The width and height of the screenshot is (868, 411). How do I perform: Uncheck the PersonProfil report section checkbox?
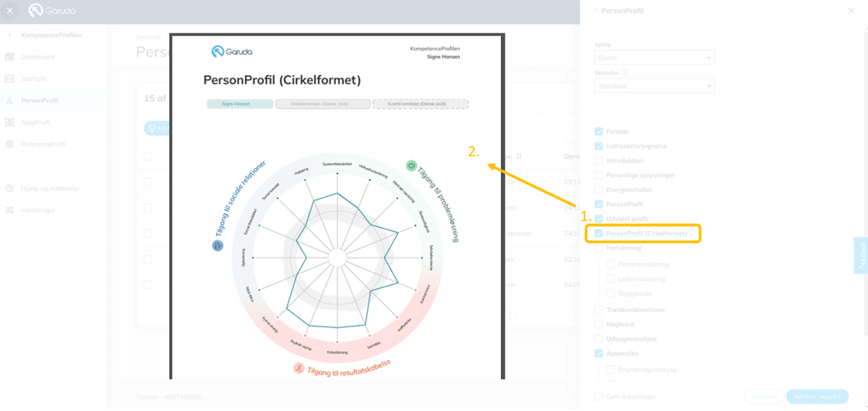[x=598, y=204]
